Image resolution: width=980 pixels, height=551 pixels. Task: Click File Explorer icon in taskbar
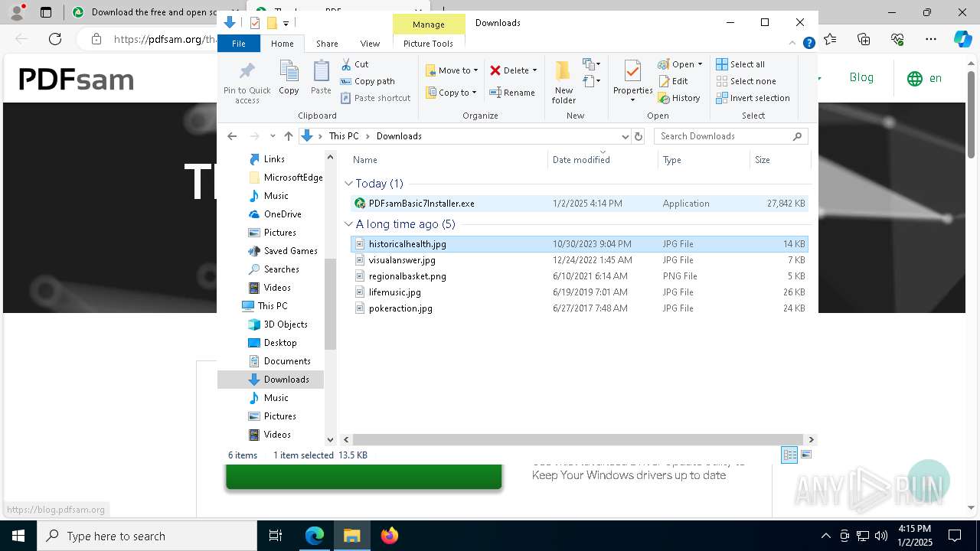pyautogui.click(x=352, y=536)
